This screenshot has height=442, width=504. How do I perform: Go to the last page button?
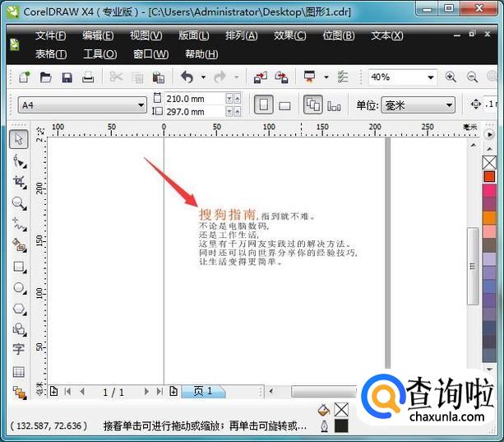160,392
